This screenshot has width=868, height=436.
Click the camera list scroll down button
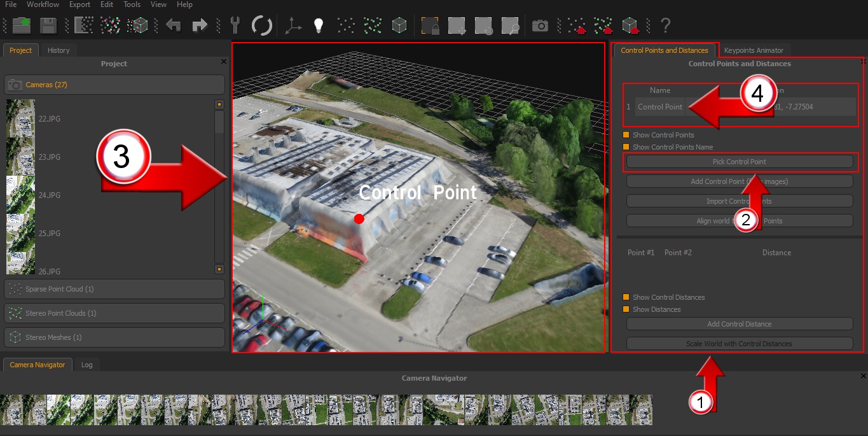coord(219,269)
